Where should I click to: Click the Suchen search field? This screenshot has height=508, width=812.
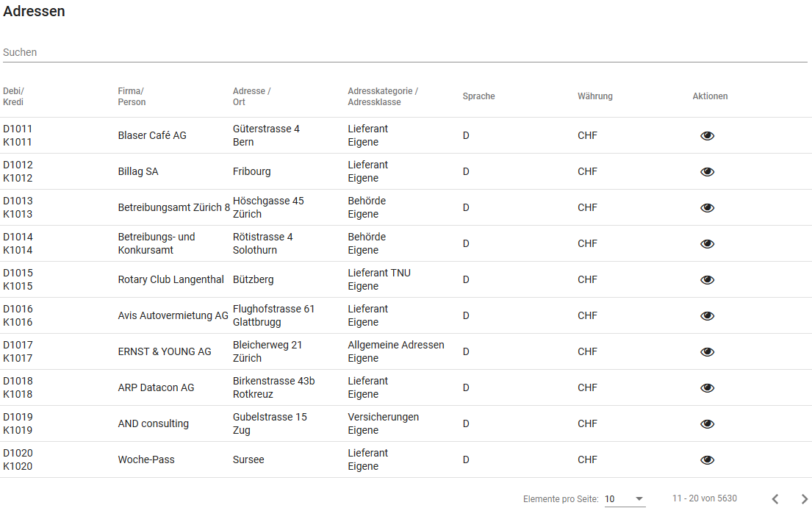tap(404, 53)
